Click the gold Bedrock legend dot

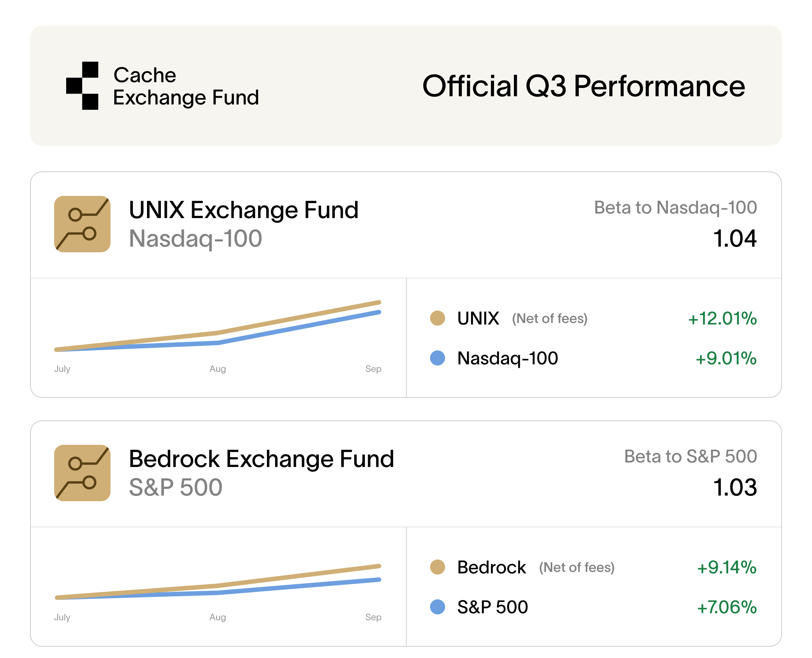coord(437,567)
